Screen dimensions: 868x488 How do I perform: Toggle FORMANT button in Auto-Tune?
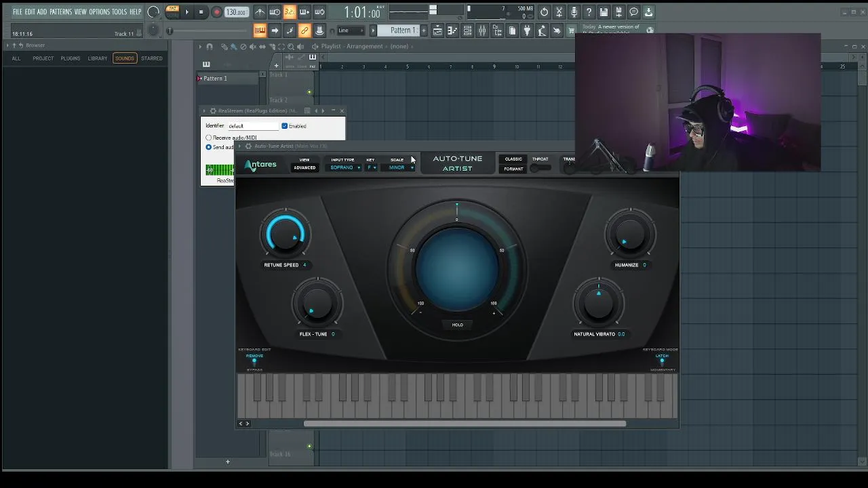click(513, 169)
